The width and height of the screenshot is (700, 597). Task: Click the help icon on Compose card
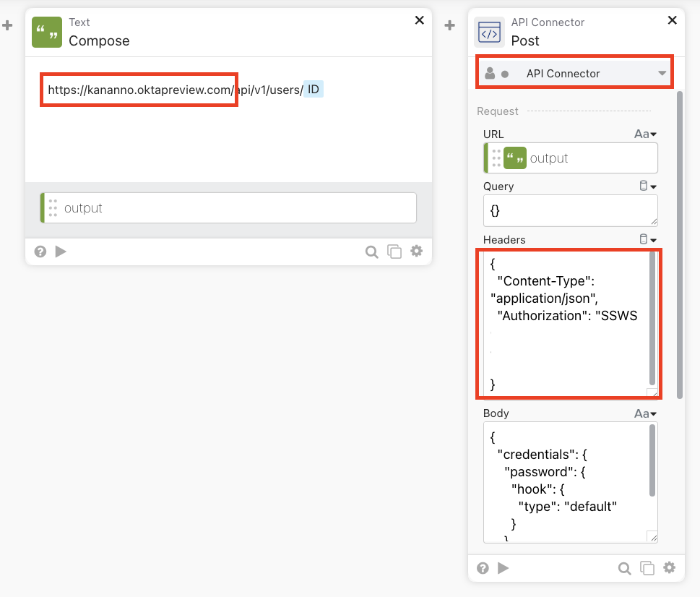point(40,252)
